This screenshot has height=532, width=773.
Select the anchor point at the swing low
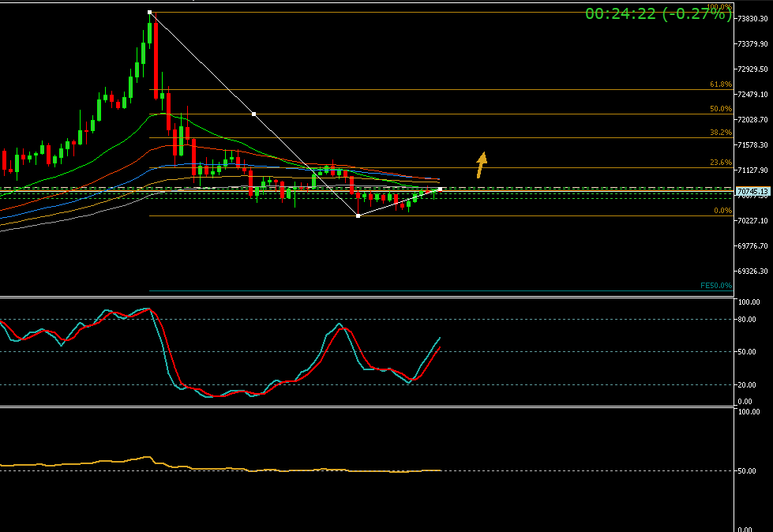pyautogui.click(x=358, y=215)
